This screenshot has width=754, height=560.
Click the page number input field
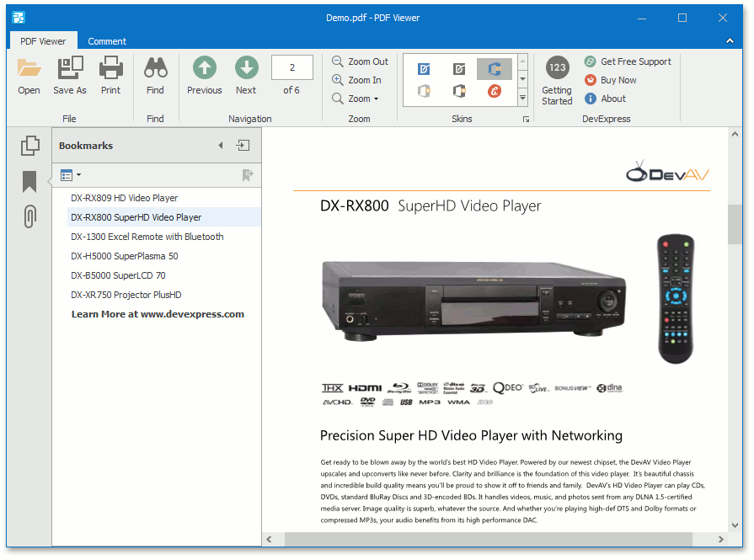click(x=292, y=67)
